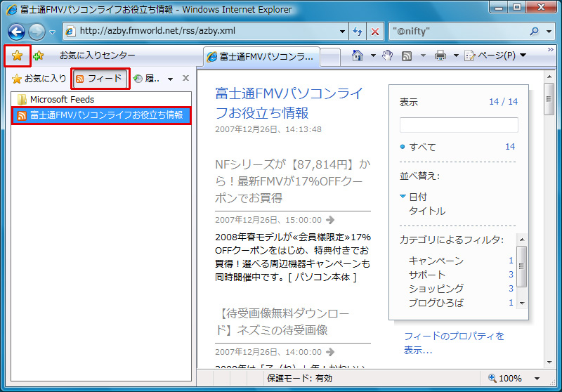
Task: Click the @nifty search box
Action: click(x=459, y=32)
